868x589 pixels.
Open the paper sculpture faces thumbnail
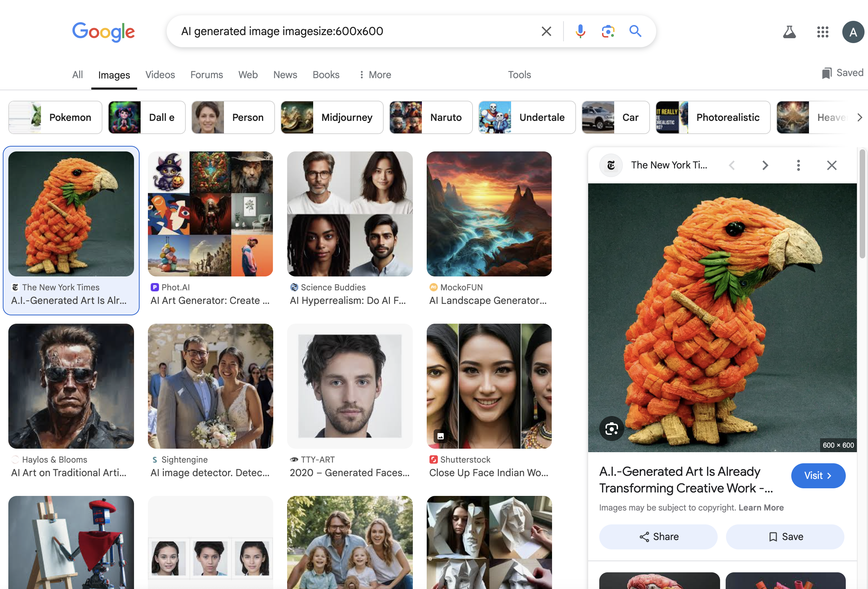489,542
